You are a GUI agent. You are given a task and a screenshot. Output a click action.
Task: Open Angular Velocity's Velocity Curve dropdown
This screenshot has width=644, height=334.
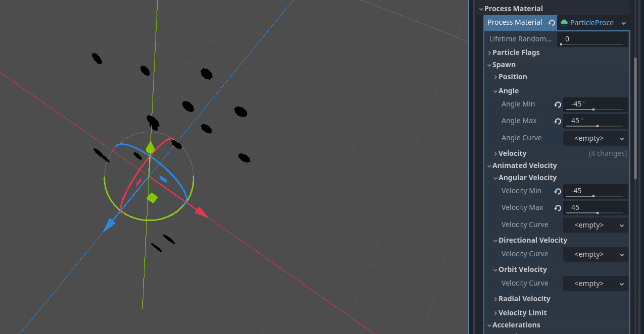tap(596, 225)
